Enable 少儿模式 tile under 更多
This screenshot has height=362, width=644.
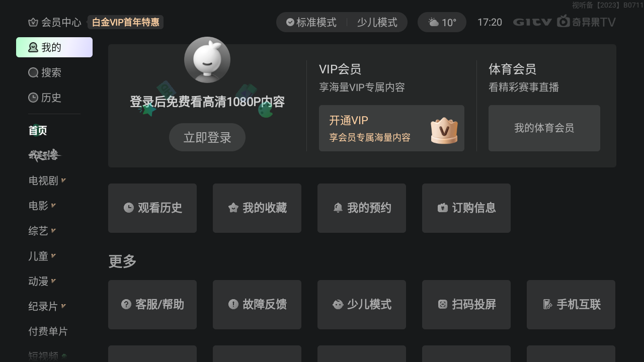362,305
